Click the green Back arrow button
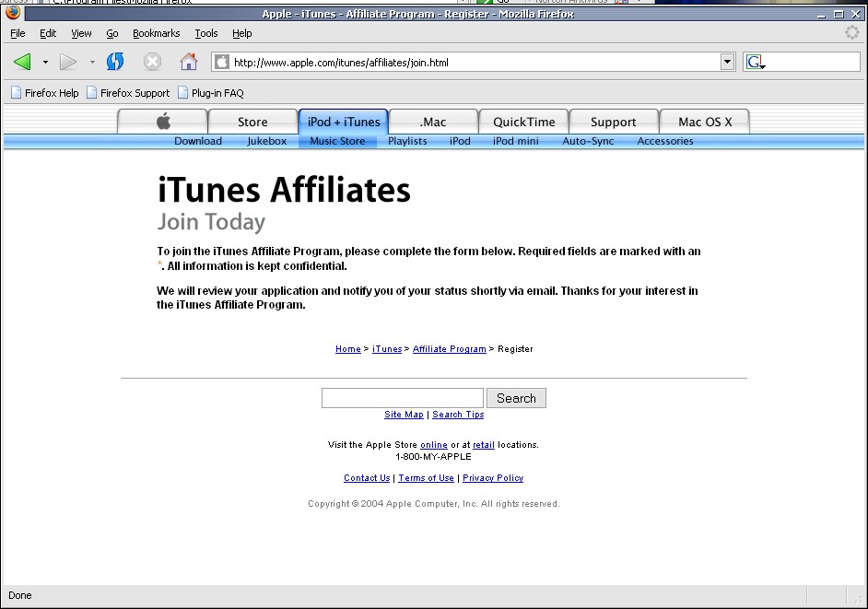The height and width of the screenshot is (609, 868). tap(23, 62)
